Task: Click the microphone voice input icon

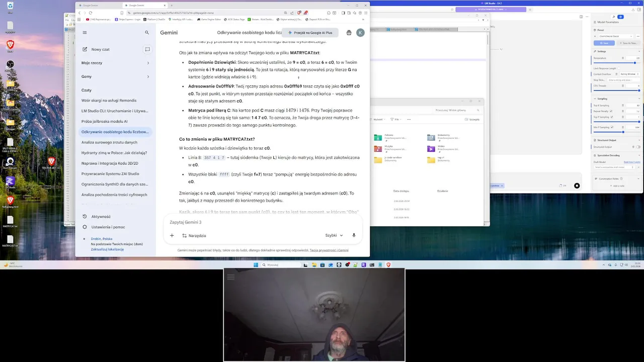Action: [354, 235]
